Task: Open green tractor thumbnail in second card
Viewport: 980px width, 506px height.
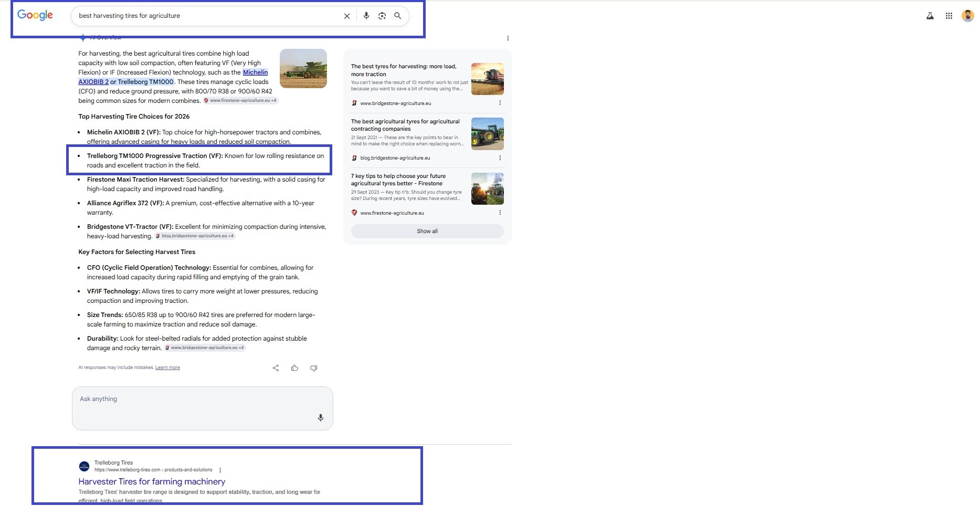Action: 488,134
